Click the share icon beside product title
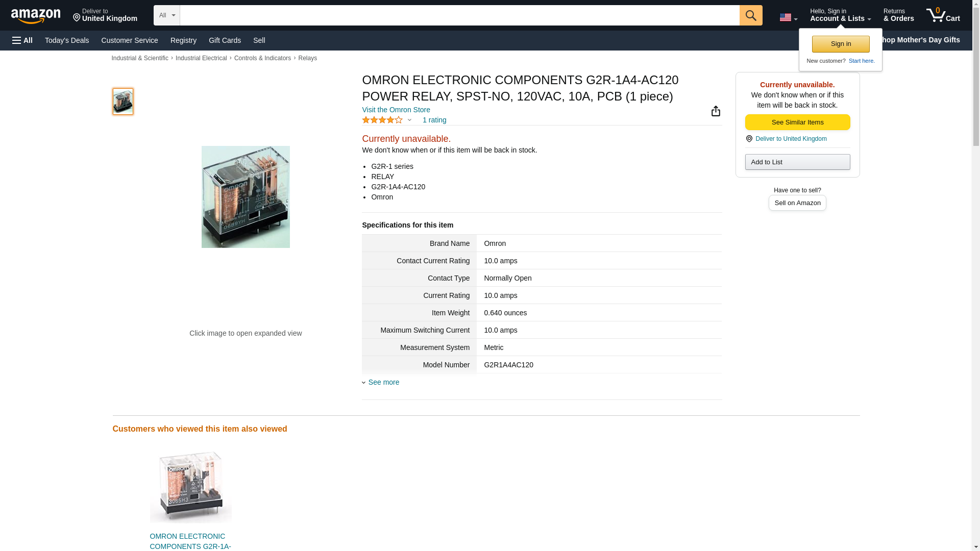This screenshot has height=551, width=980. point(716,111)
